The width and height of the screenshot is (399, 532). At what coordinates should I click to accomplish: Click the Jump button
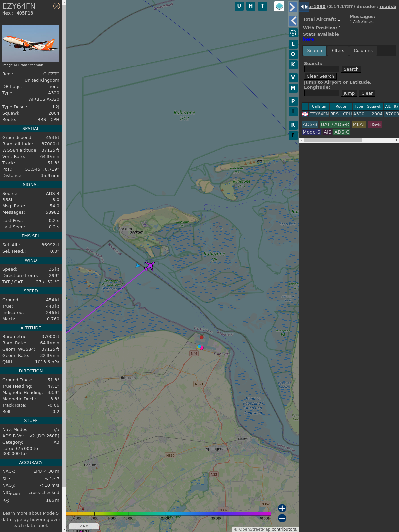pos(349,93)
